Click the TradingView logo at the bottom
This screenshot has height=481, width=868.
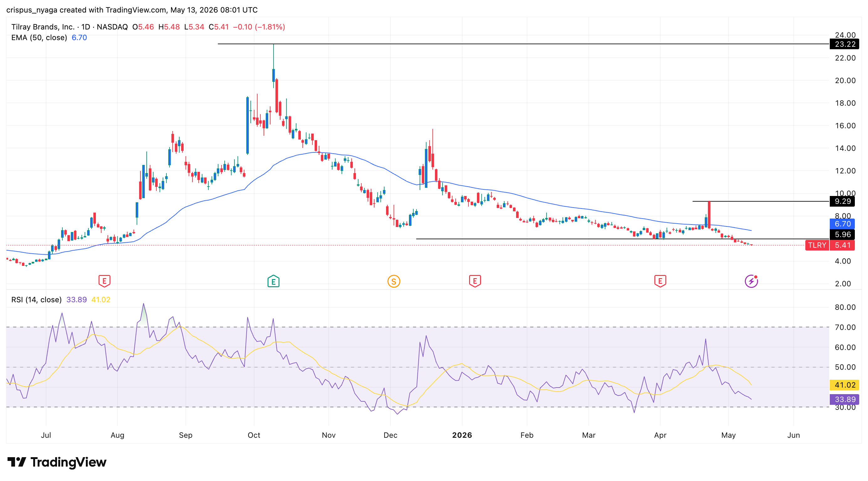point(57,462)
